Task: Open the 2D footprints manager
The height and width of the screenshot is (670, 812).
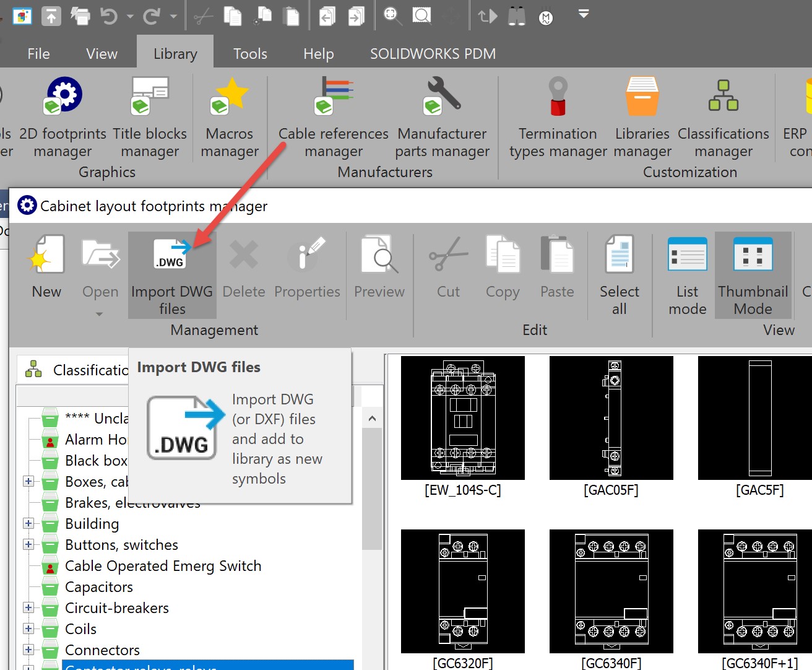Action: click(62, 118)
